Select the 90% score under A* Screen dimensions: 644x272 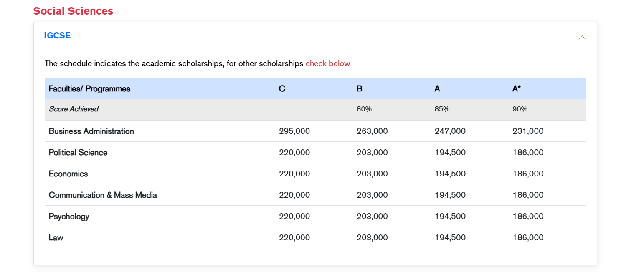pyautogui.click(x=520, y=109)
